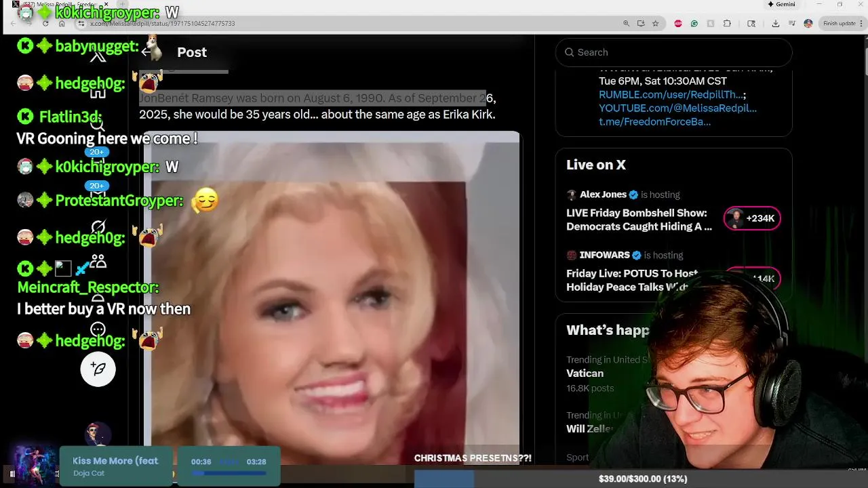Open a new browser tab

coord(124,4)
